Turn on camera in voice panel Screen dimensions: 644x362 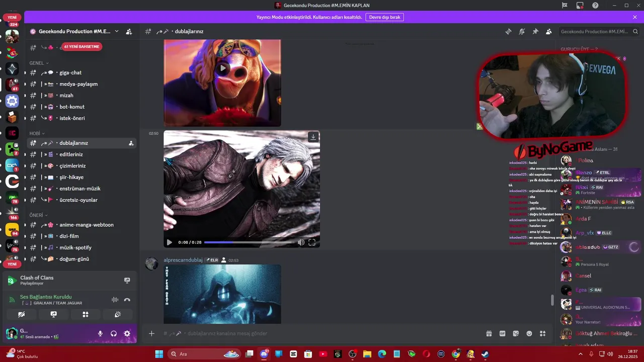(22, 314)
